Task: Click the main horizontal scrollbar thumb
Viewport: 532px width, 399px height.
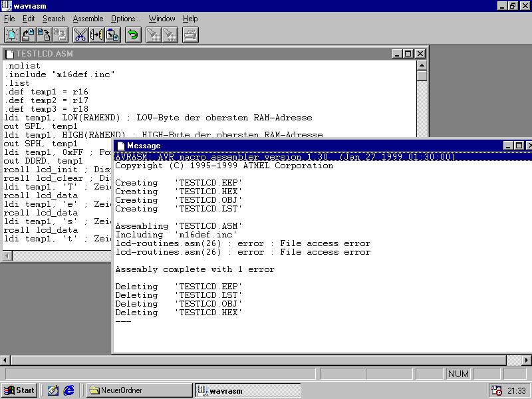Action: (x=258, y=360)
